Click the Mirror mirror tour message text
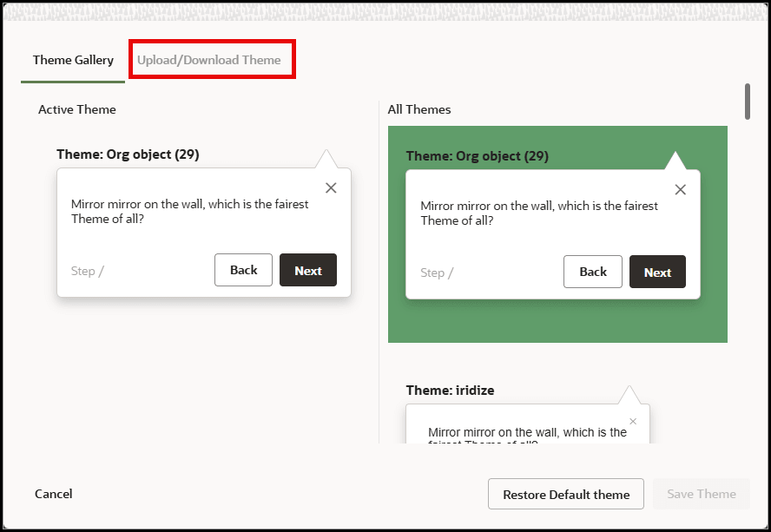The height and width of the screenshot is (532, 771). click(189, 212)
